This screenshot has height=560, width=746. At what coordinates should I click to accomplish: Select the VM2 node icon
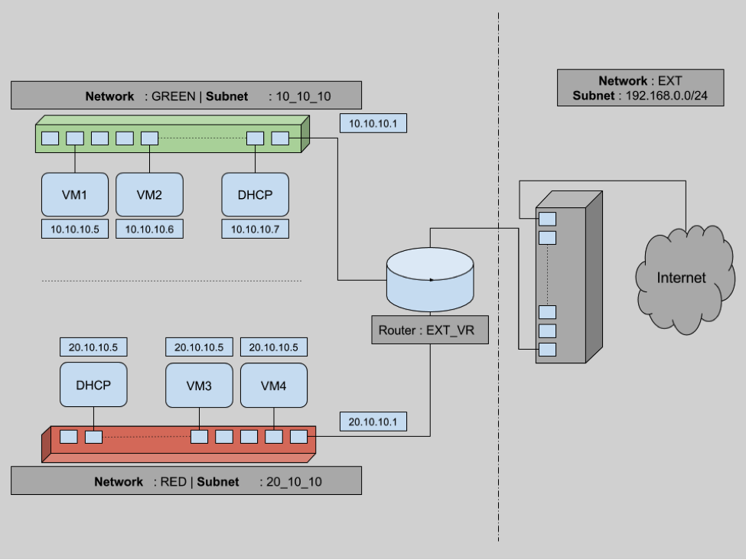(x=149, y=194)
